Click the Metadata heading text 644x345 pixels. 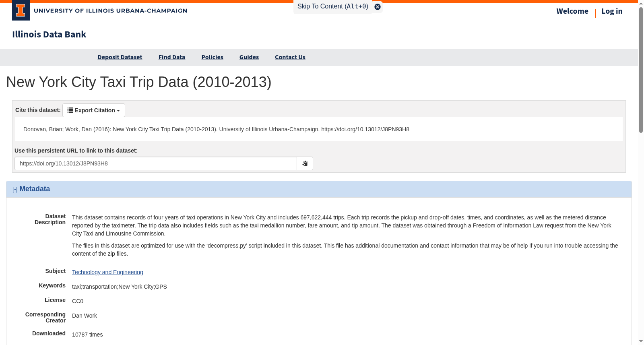click(35, 189)
